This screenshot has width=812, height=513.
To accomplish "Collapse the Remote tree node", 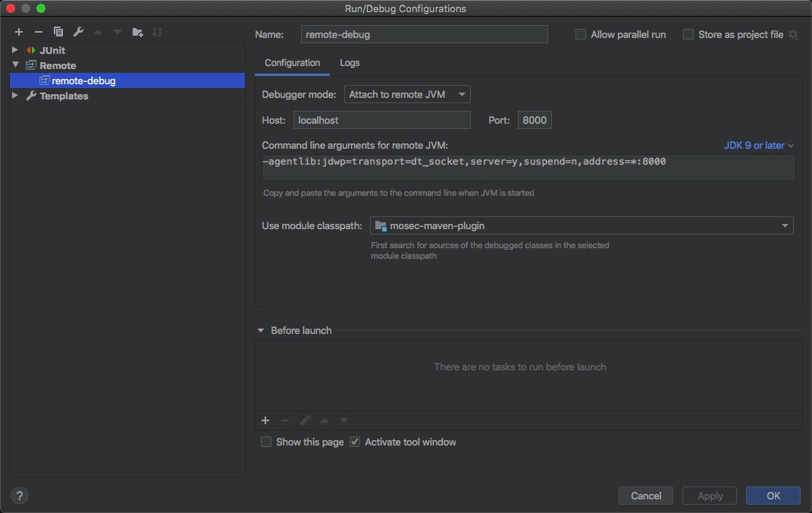I will pos(14,65).
